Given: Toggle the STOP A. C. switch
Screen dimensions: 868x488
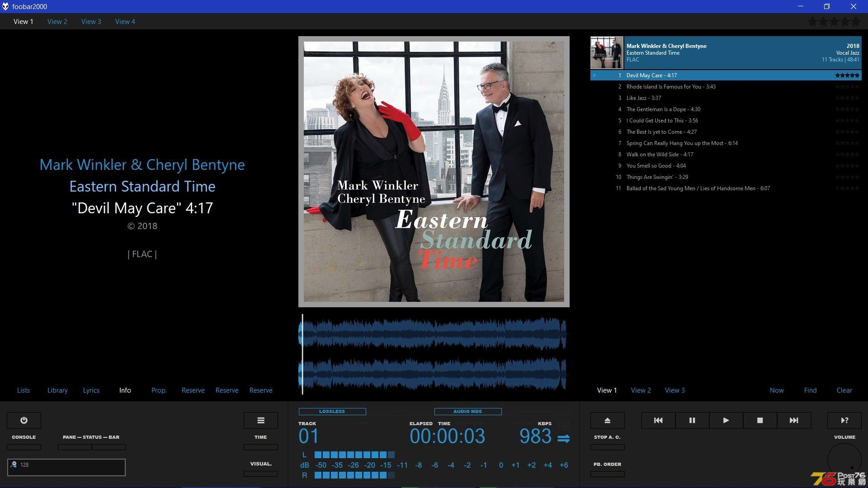Looking at the screenshot, I should 608,447.
